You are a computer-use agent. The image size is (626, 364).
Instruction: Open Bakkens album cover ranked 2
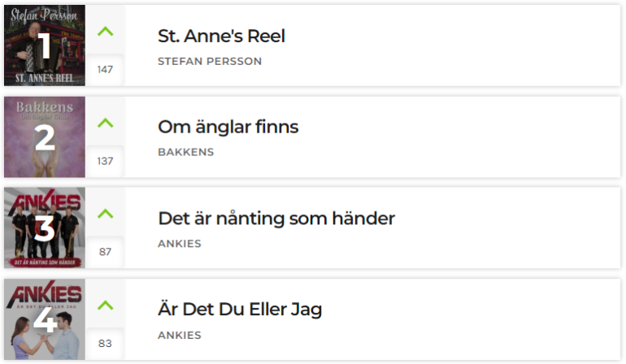coord(45,136)
